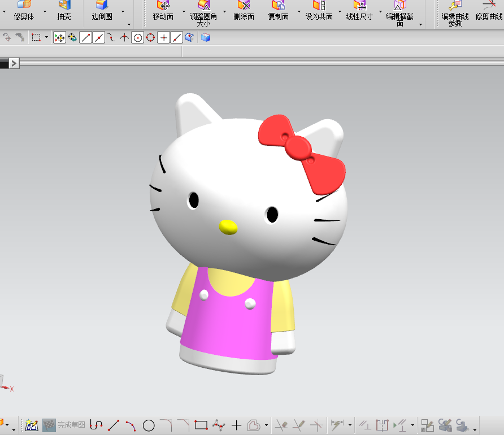Open dropdown beside Offset Curve sketch tool
This screenshot has height=435, width=504.
(267, 425)
